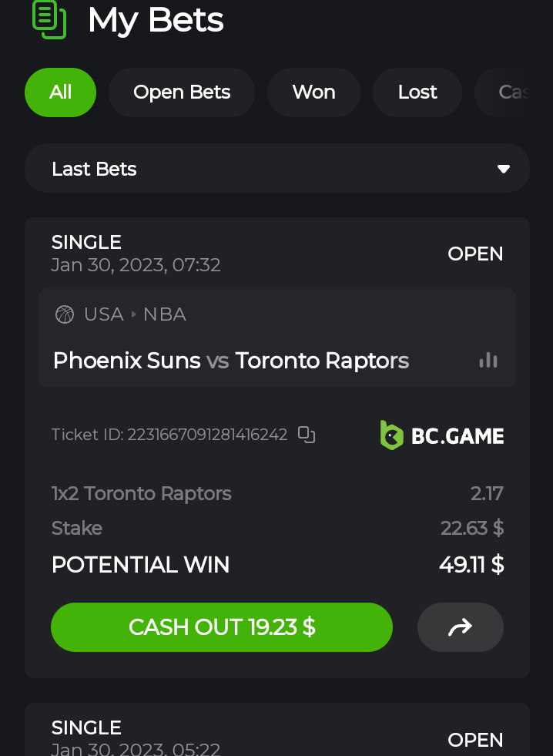This screenshot has width=553, height=756.
Task: Cash out for 19.23 $
Action: [x=222, y=627]
